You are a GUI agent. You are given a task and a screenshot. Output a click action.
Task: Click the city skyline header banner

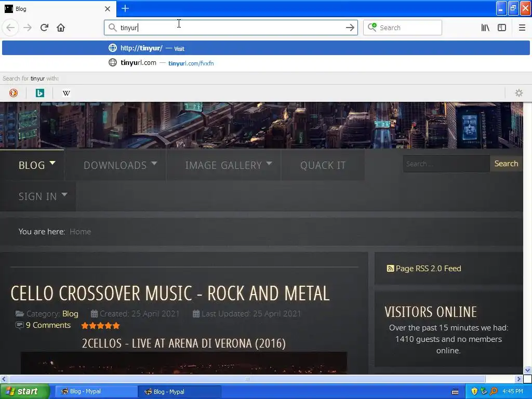(261, 125)
